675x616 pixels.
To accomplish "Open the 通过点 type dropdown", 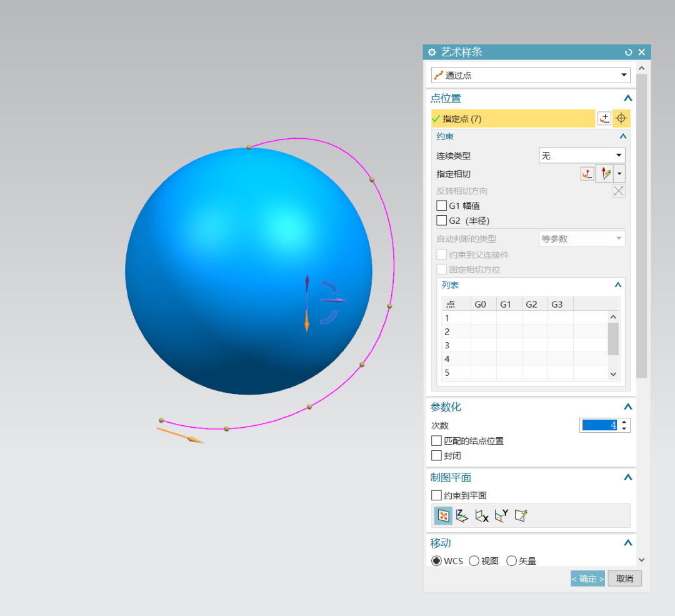I will coord(531,76).
